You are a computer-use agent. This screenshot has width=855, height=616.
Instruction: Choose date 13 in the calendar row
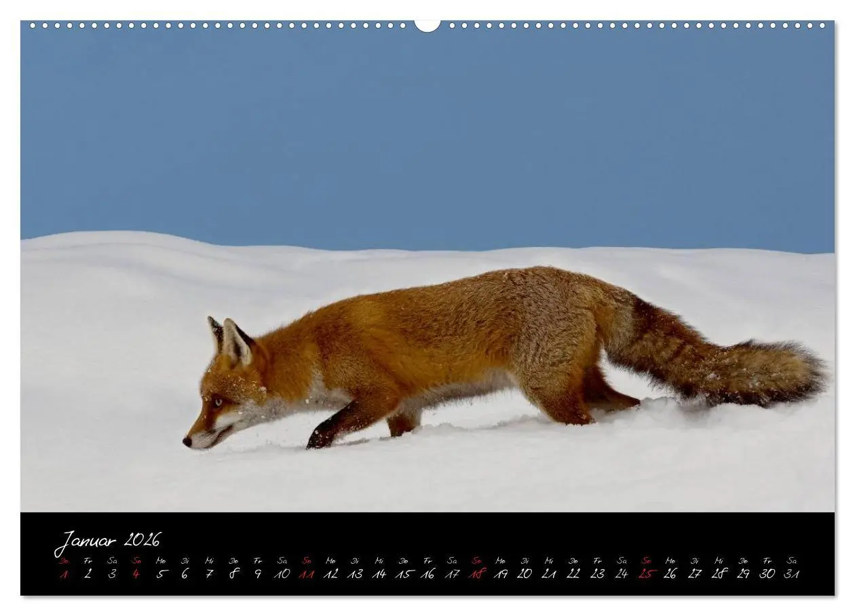[355, 574]
